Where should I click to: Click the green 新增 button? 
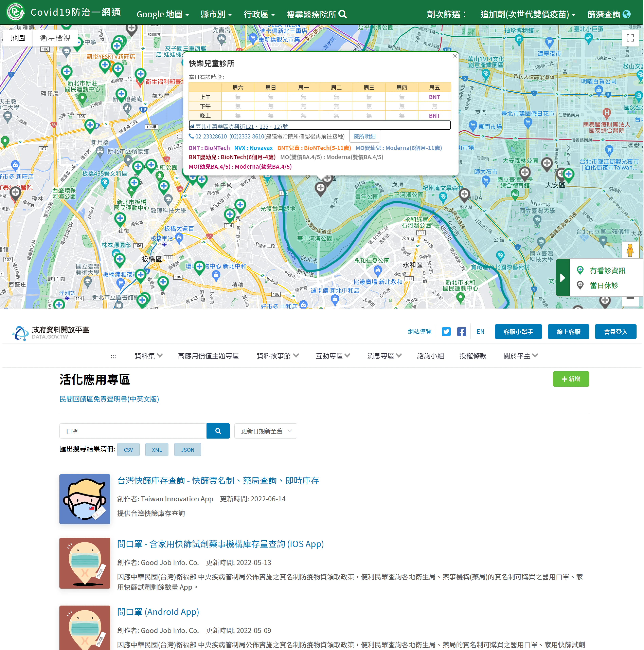tap(571, 379)
